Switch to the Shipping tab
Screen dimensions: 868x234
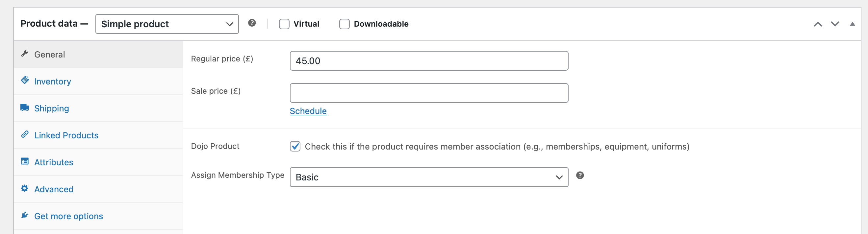click(52, 108)
